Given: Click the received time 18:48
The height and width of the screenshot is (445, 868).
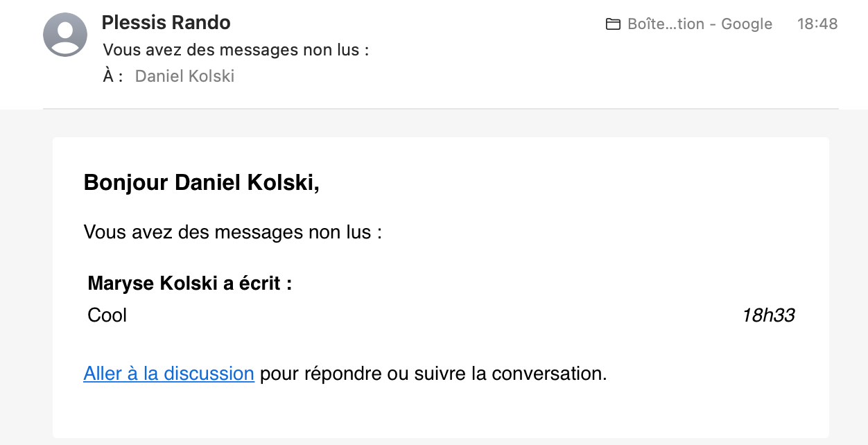Looking at the screenshot, I should tap(817, 24).
